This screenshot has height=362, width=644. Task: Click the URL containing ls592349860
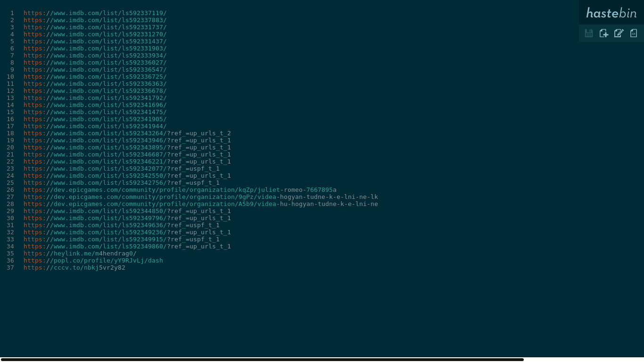click(x=127, y=247)
